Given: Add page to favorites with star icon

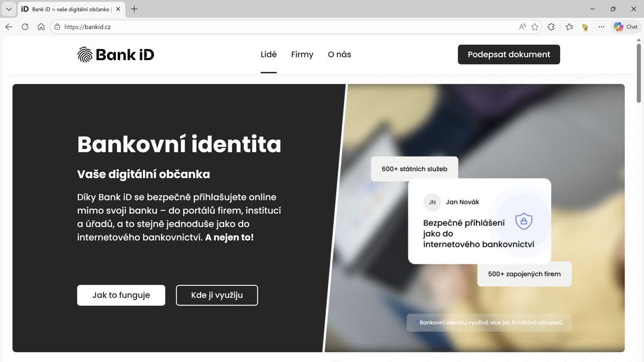Looking at the screenshot, I should coord(535,27).
